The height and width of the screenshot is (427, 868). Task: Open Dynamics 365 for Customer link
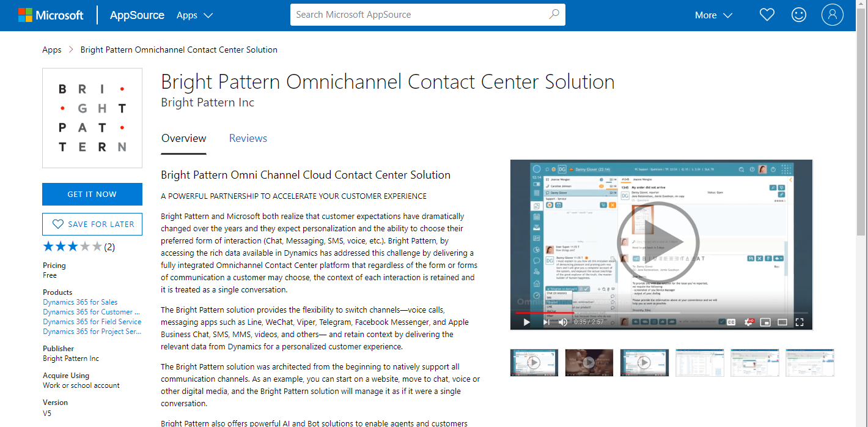92,312
